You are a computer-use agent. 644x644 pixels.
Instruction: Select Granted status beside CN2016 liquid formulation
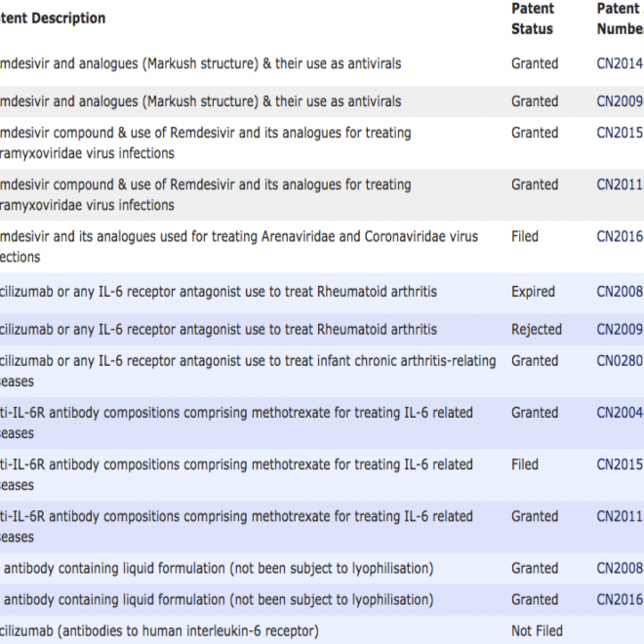coord(535,599)
